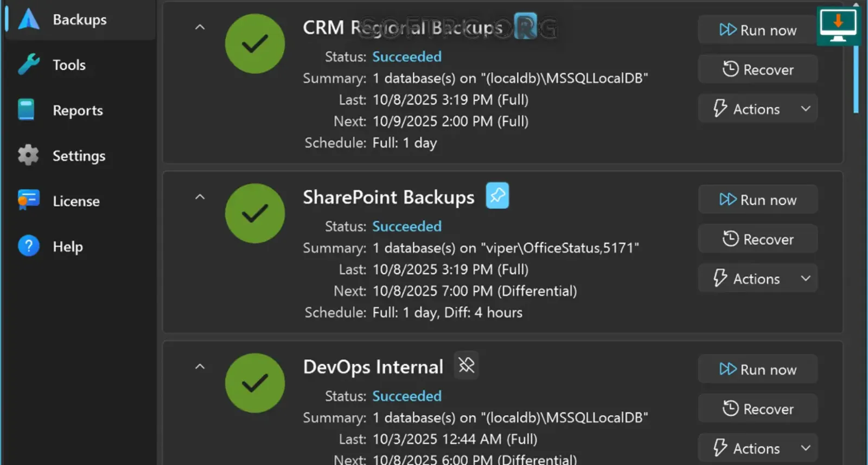The image size is (868, 465).
Task: Click the Reports book icon
Action: 26,109
